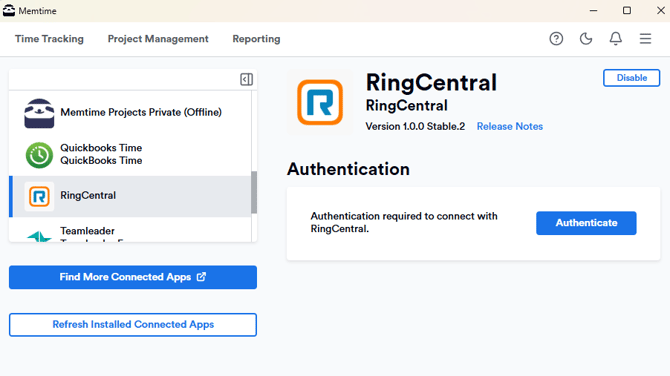Screen dimensions: 670x376
Task: Select the RingCentral list entry
Action: pos(130,196)
